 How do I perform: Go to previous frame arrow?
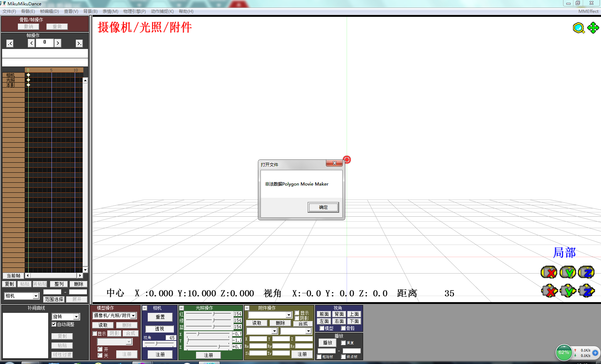[31, 43]
